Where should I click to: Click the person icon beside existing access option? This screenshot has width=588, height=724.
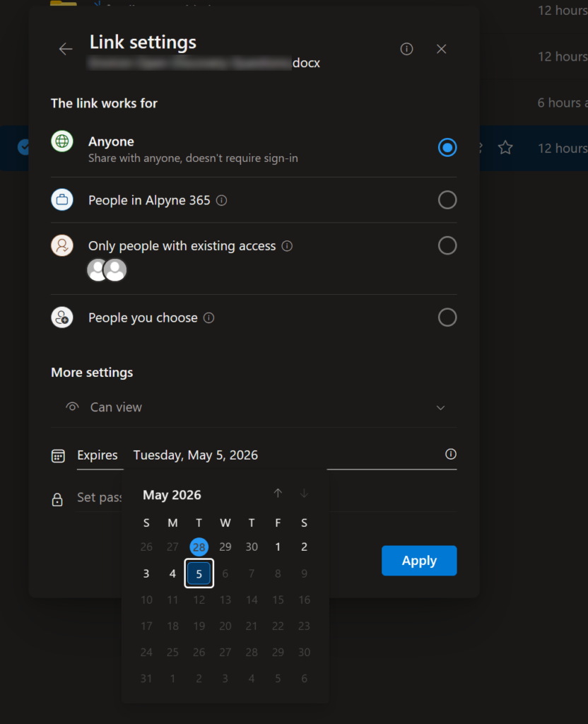pos(61,245)
